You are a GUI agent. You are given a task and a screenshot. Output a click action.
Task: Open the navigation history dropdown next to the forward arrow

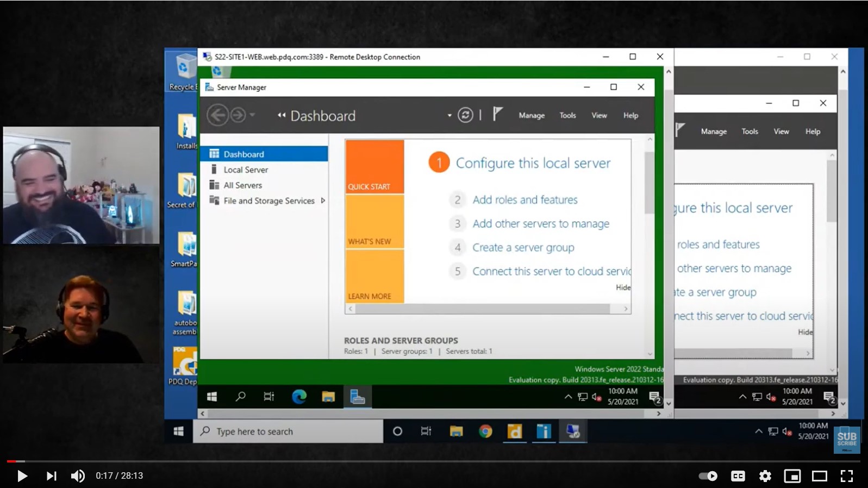click(x=252, y=115)
